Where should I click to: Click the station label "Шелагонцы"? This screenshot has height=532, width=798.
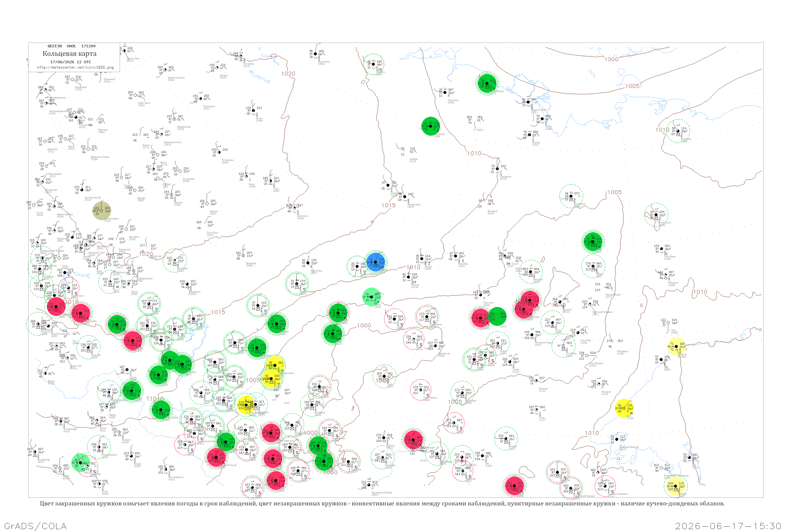pos(414,205)
